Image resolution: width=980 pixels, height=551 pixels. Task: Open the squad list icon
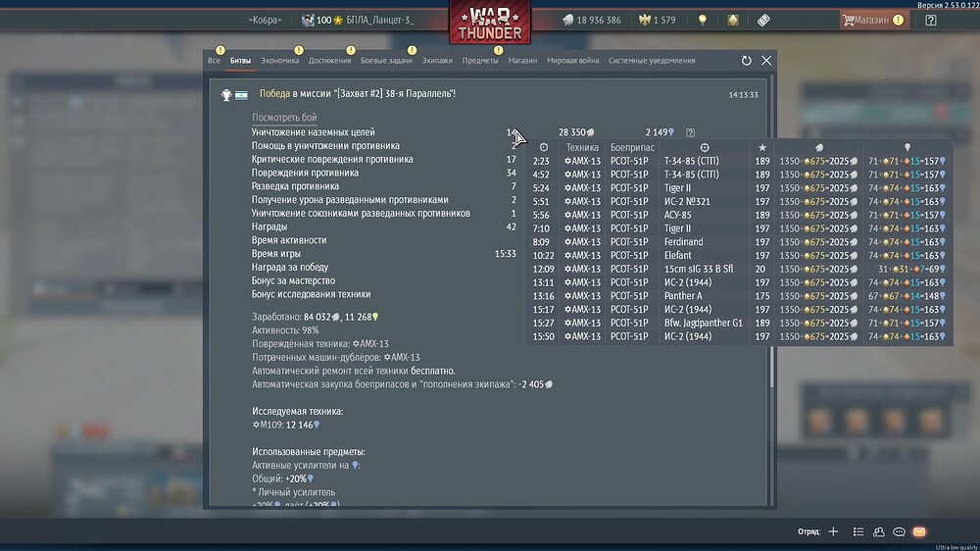click(x=858, y=531)
